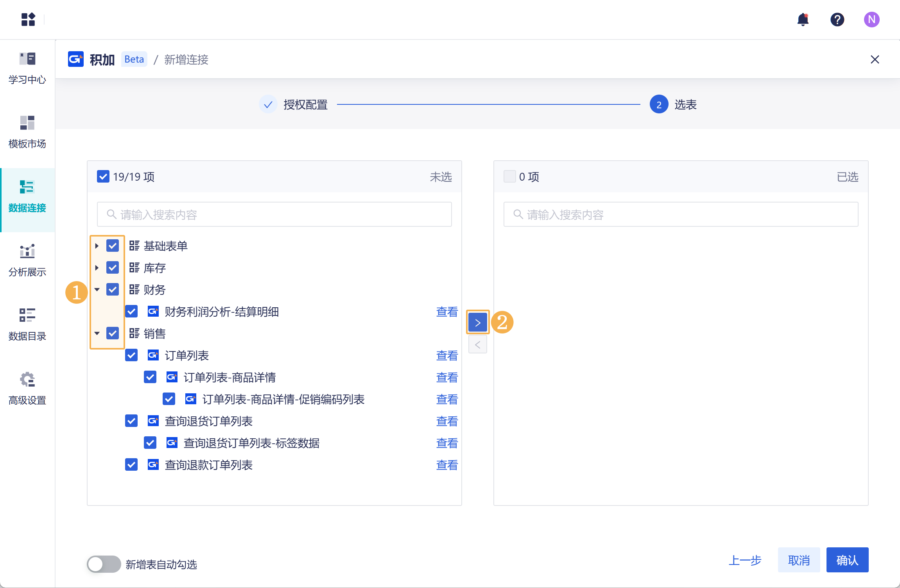
Task: Move selected tables with right arrow button
Action: pos(477,323)
